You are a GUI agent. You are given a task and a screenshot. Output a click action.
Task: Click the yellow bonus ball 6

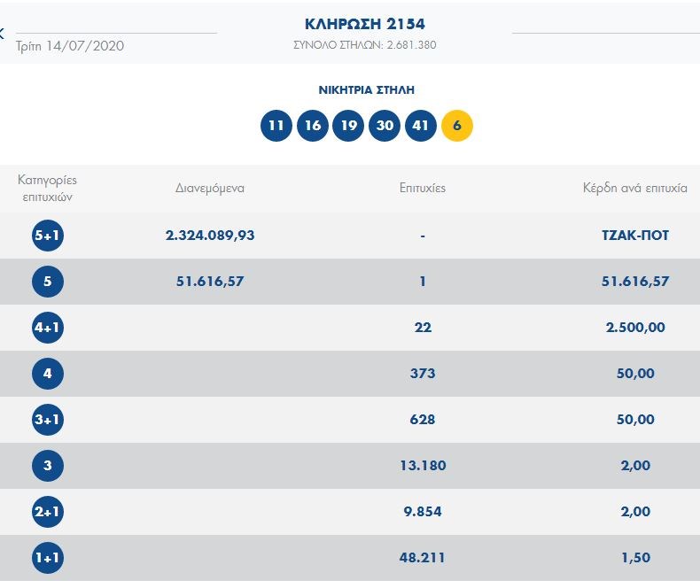pyautogui.click(x=457, y=125)
